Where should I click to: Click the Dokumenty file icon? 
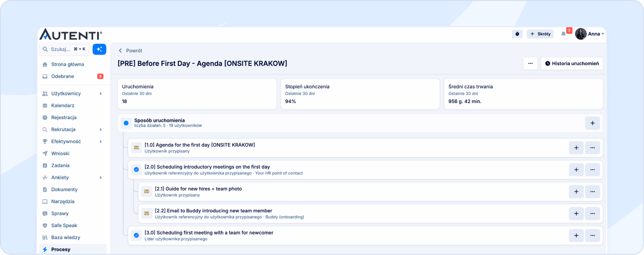(x=45, y=189)
